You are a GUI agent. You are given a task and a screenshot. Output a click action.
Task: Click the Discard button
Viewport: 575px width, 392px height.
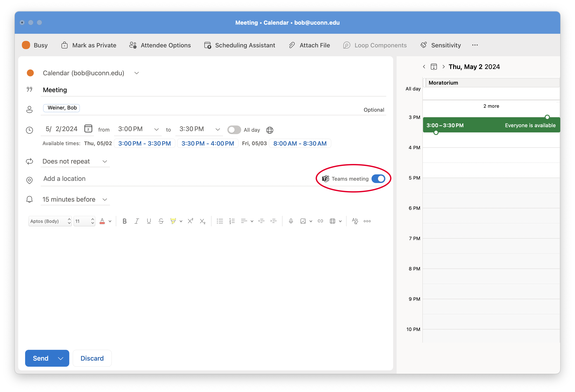tap(92, 358)
